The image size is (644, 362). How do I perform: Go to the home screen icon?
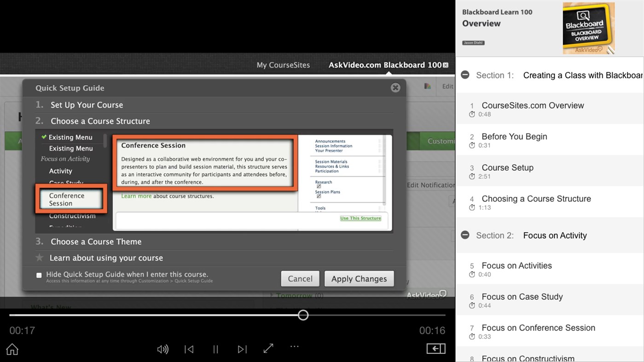(12, 349)
